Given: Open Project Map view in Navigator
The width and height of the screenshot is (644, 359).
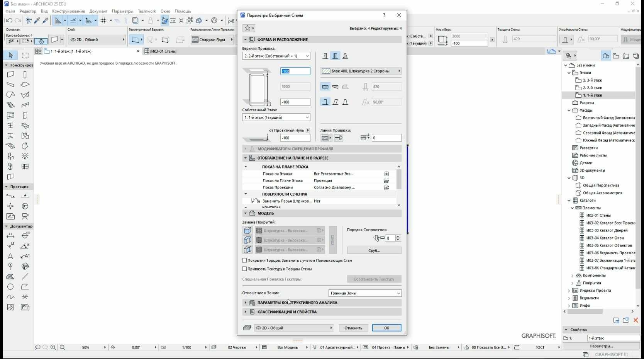Looking at the screenshot, I should pos(606,56).
